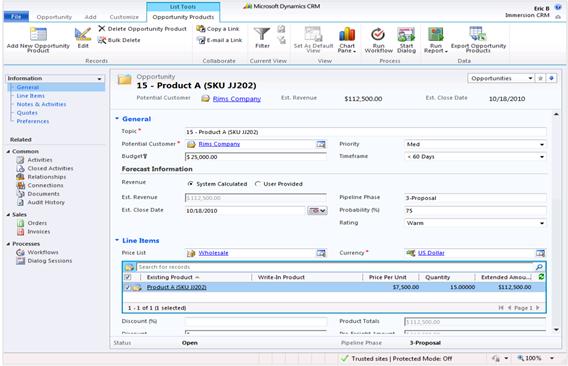Open the Rims Company link in the header
The image size is (568, 366).
pyautogui.click(x=237, y=99)
